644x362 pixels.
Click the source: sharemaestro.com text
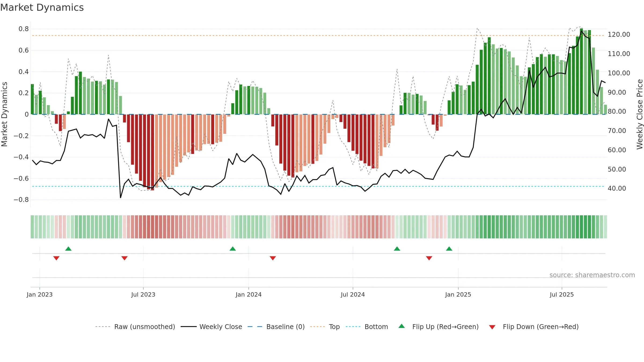pyautogui.click(x=592, y=275)
